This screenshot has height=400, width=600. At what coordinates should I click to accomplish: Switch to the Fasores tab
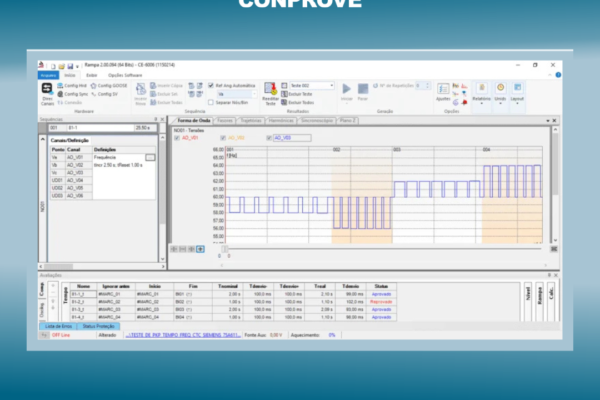tap(223, 121)
